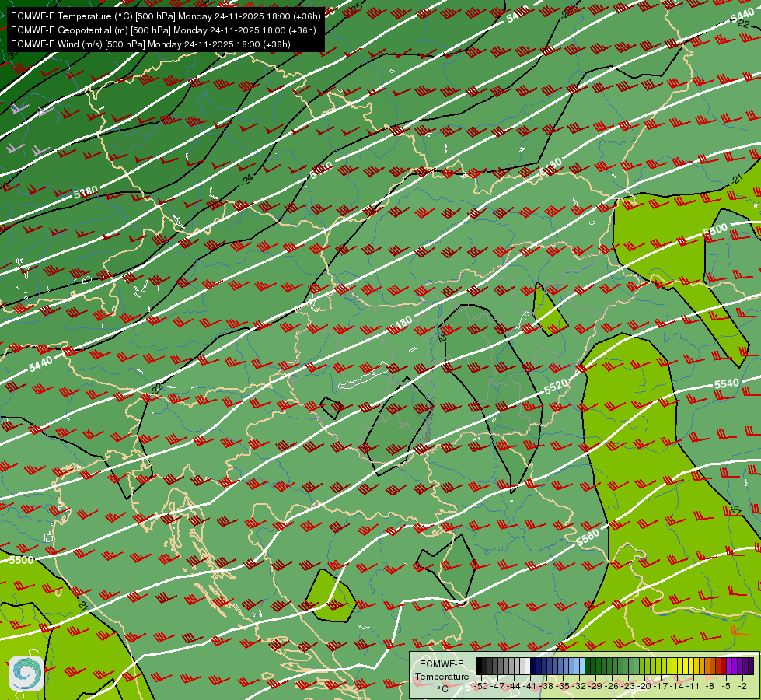Screen dimensions: 761x700
Task: Click the -2 value on the legend scale
Action: tap(742, 686)
